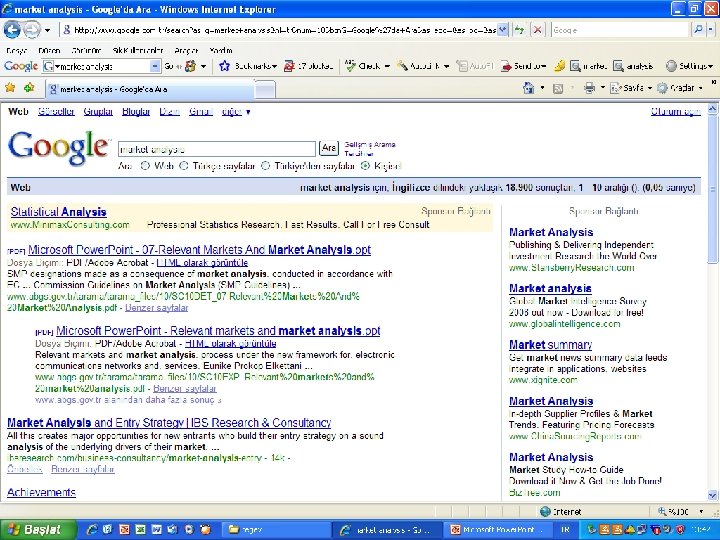This screenshot has width=720, height=540.
Task: Click the Home icon in command bar
Action: click(x=529, y=88)
